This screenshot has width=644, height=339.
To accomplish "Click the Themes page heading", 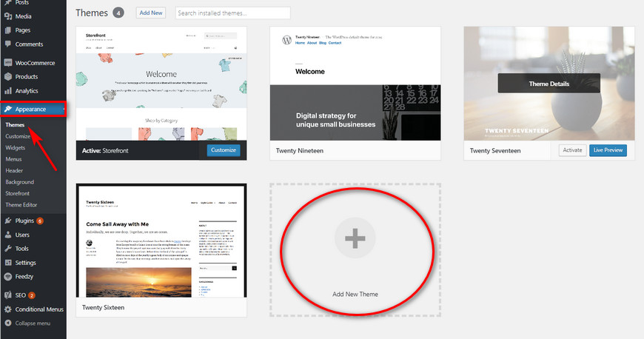I will (x=92, y=13).
